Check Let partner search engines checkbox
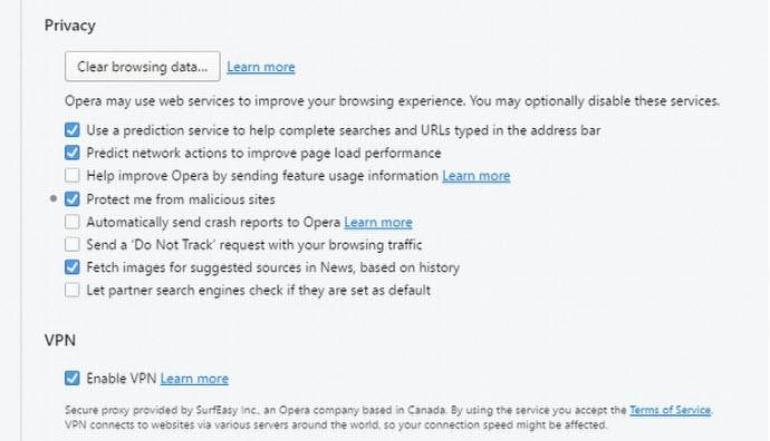Viewport: 770px width, 441px height. coord(71,290)
